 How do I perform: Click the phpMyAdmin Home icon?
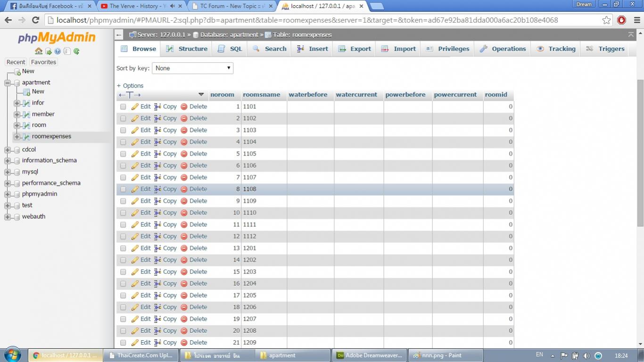pyautogui.click(x=39, y=51)
